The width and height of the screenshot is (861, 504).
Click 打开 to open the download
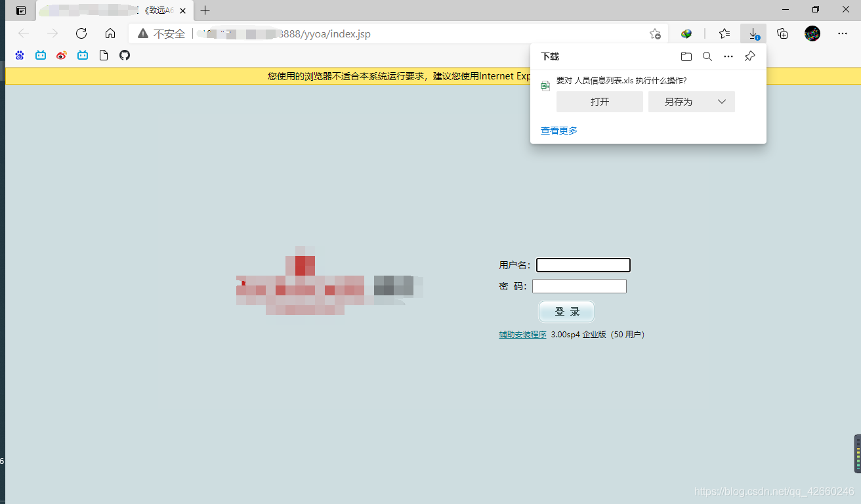point(600,102)
